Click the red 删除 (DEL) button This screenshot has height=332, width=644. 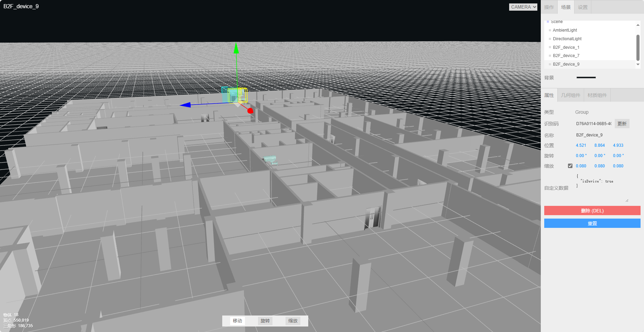pos(592,211)
